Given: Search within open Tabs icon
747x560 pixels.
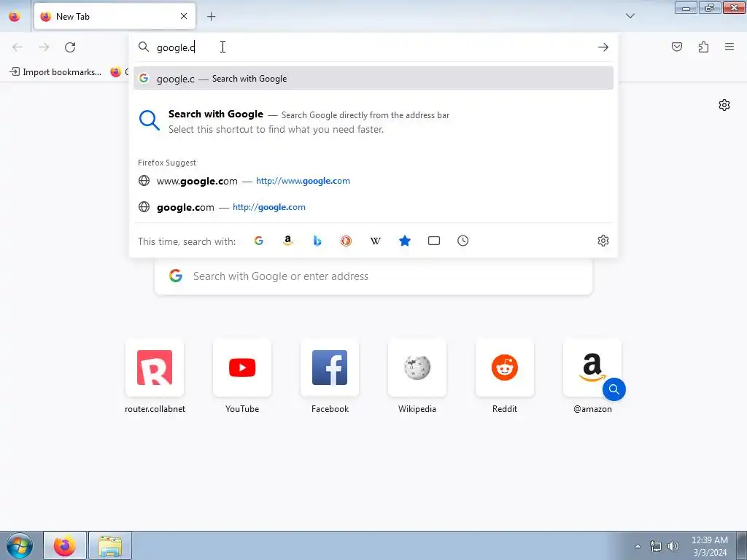Looking at the screenshot, I should (434, 241).
